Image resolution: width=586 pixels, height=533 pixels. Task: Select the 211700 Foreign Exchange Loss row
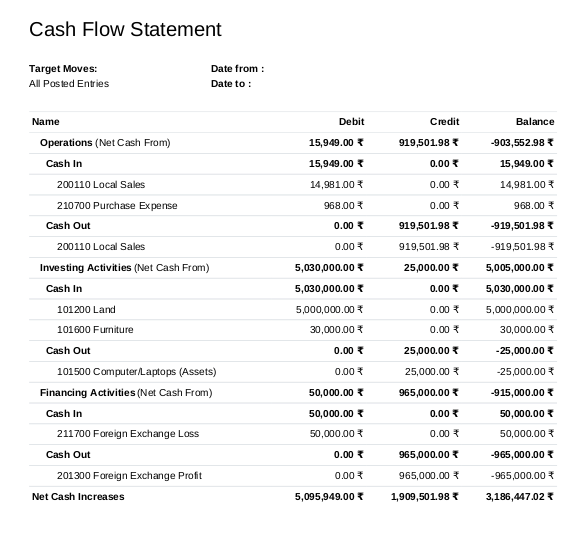coord(293,434)
